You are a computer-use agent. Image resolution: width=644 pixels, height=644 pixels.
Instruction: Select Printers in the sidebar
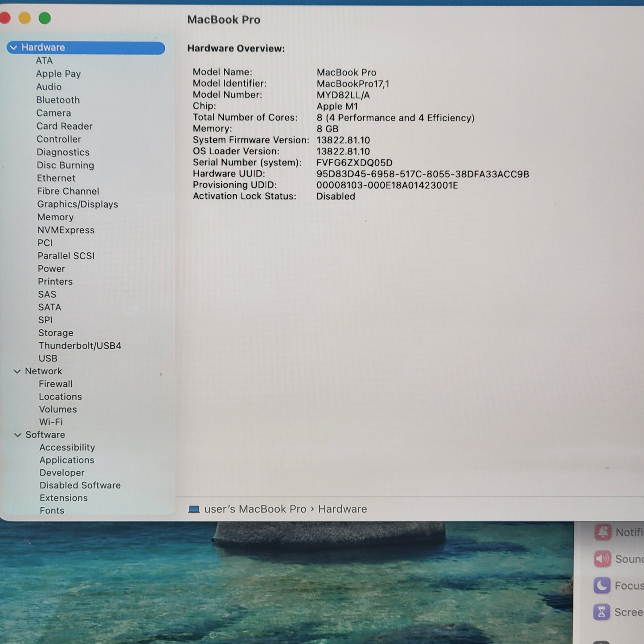[55, 282]
